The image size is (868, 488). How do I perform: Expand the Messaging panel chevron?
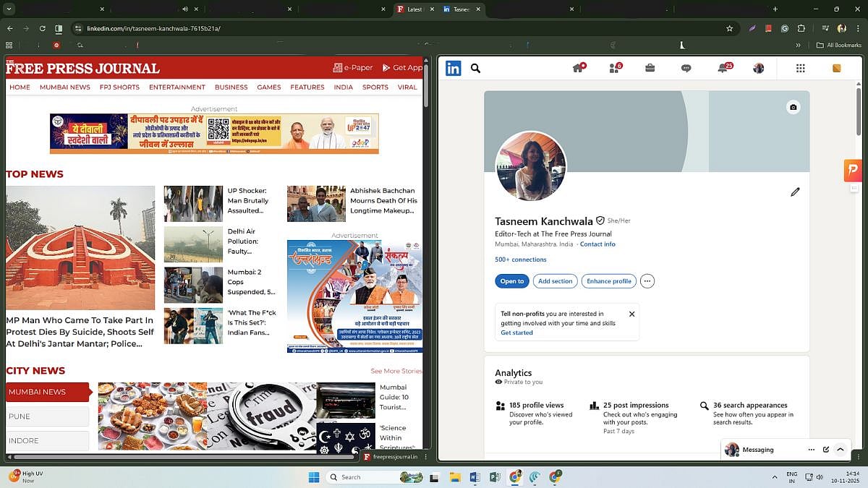pos(841,449)
